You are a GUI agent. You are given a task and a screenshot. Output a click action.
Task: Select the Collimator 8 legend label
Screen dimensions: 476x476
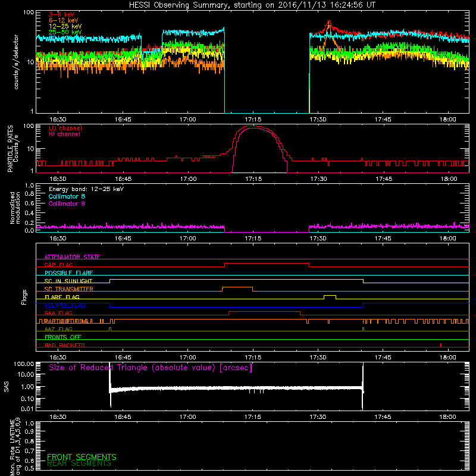coord(67,196)
